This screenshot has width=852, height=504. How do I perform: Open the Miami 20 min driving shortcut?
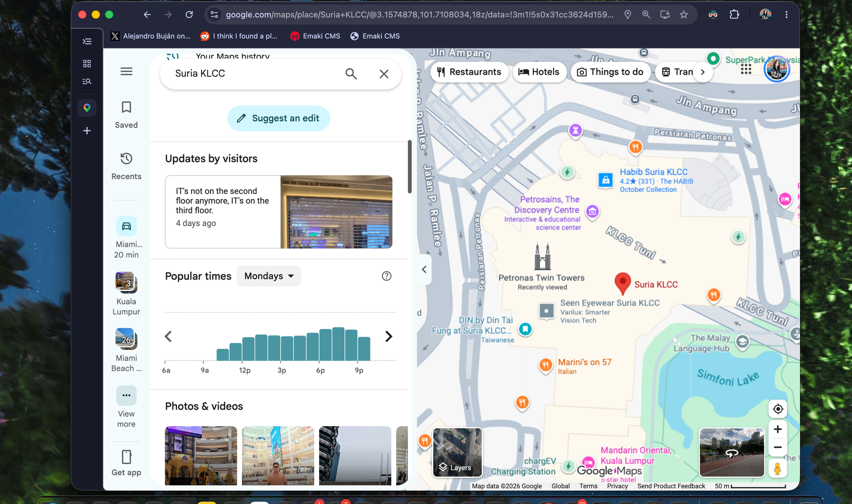pos(127,237)
